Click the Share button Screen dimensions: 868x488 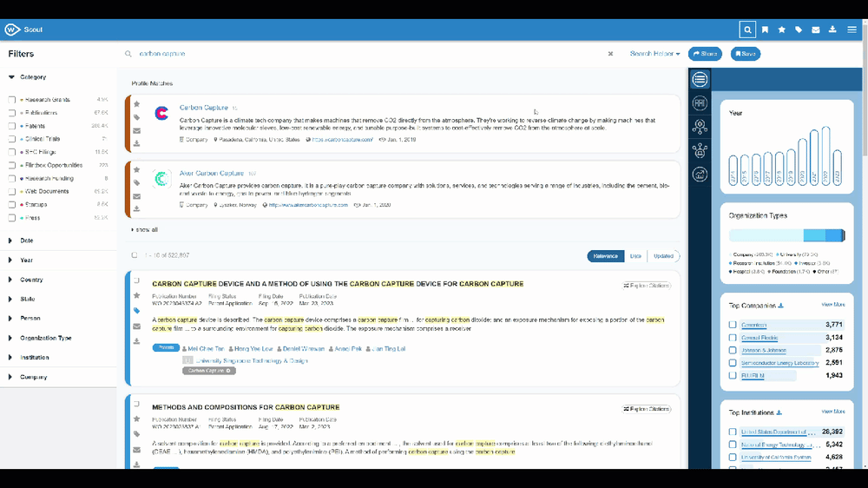(x=705, y=54)
